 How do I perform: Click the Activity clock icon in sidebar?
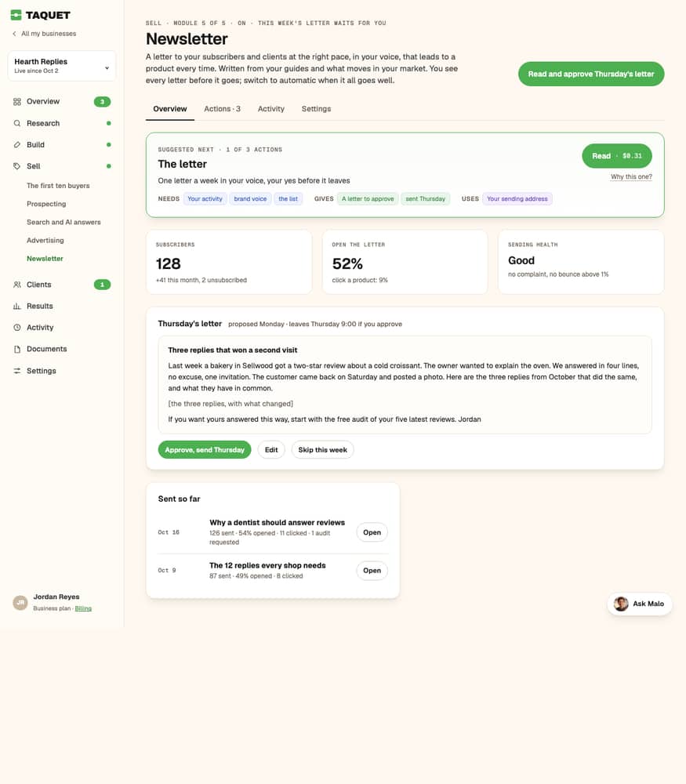[17, 328]
